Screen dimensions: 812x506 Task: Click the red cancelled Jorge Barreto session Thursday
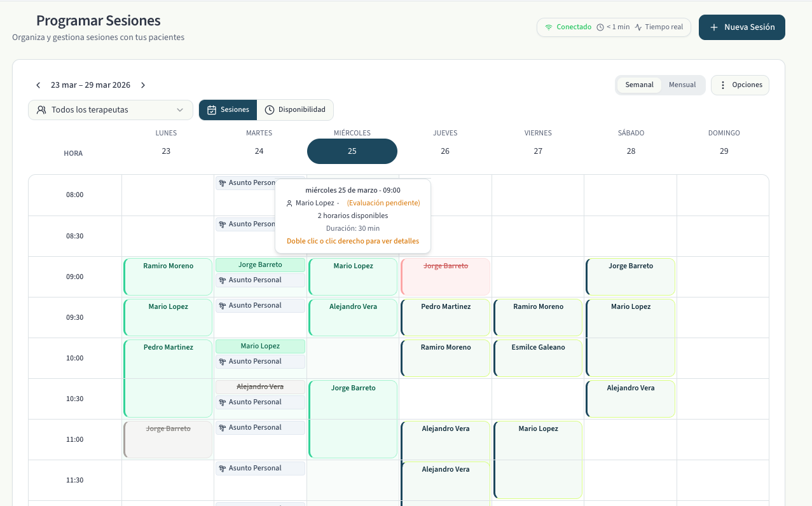445,277
